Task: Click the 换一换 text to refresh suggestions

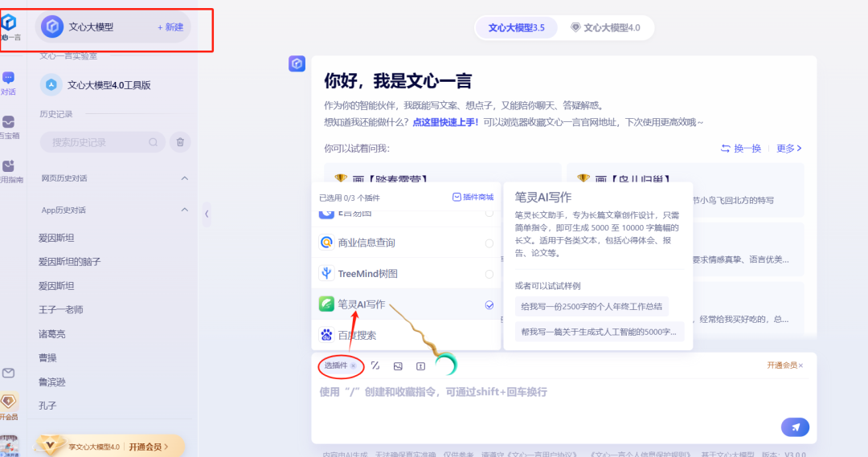Action: (x=747, y=149)
